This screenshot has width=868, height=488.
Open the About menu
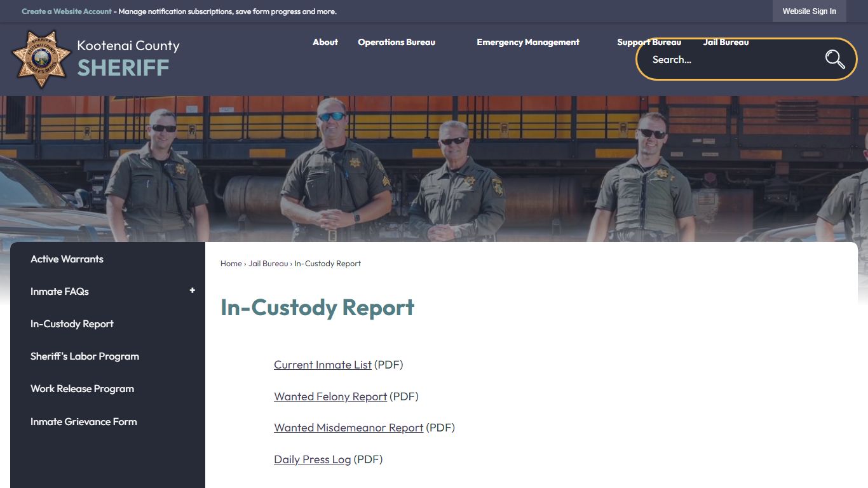click(x=325, y=42)
